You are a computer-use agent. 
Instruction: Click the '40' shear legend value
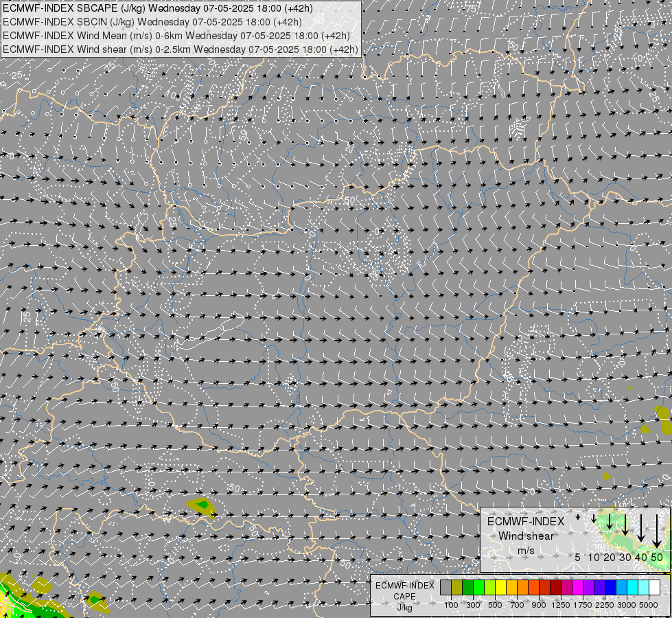point(640,557)
